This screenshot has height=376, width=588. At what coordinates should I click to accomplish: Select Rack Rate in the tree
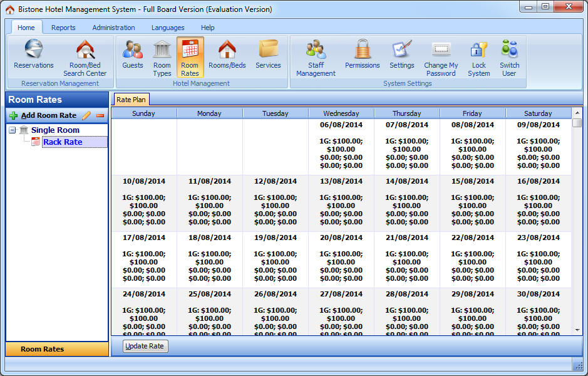[x=63, y=142]
